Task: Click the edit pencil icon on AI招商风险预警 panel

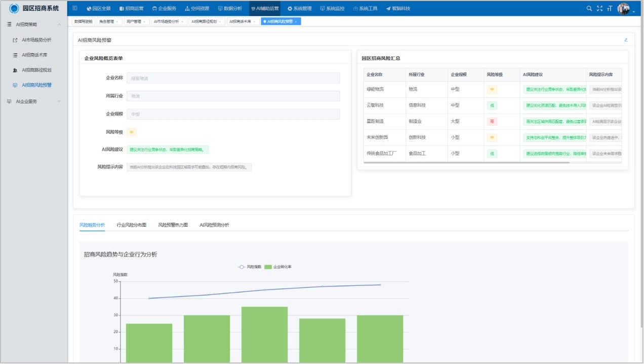Action: pos(626,40)
